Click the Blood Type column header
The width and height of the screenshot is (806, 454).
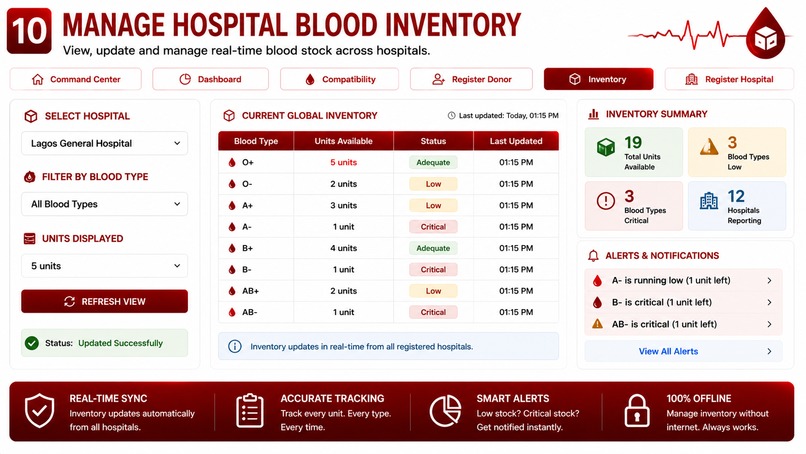pos(256,141)
